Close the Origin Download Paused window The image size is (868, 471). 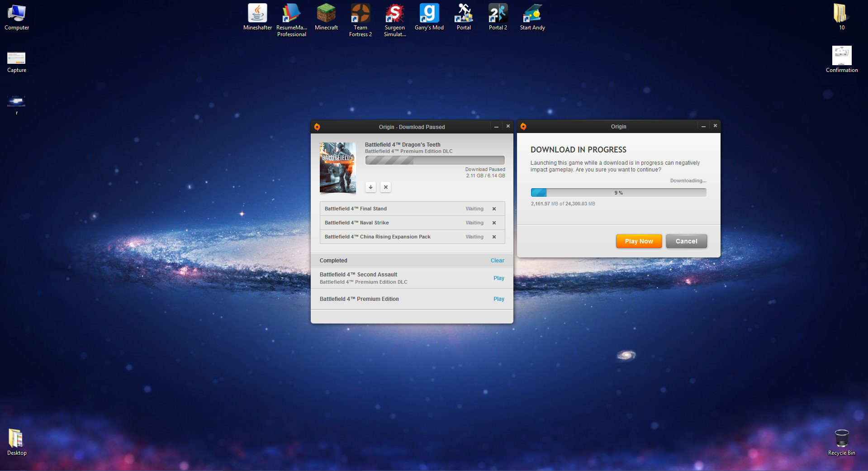[508, 126]
